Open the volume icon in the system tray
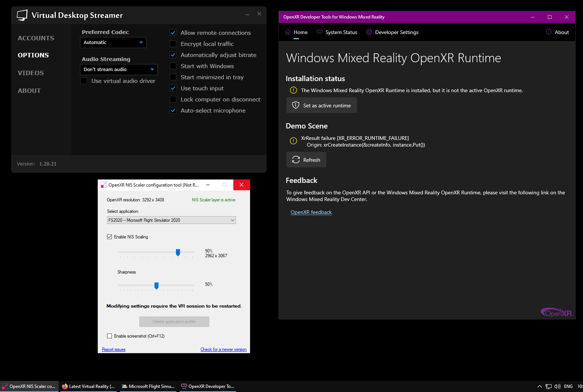583x392 pixels. [557, 386]
